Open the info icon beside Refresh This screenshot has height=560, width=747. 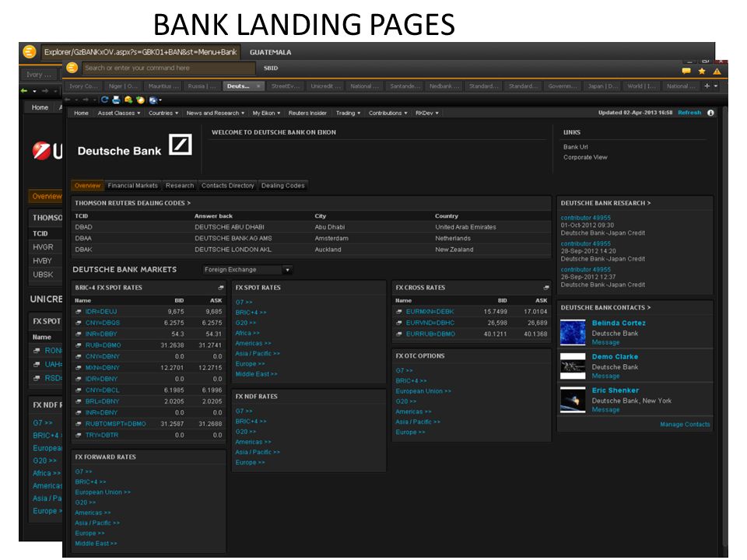pyautogui.click(x=710, y=113)
